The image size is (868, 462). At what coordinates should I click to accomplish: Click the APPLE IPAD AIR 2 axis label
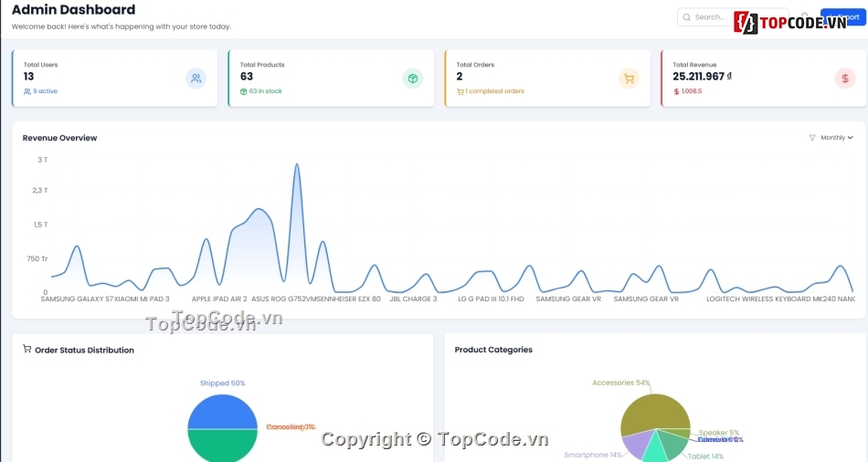219,299
